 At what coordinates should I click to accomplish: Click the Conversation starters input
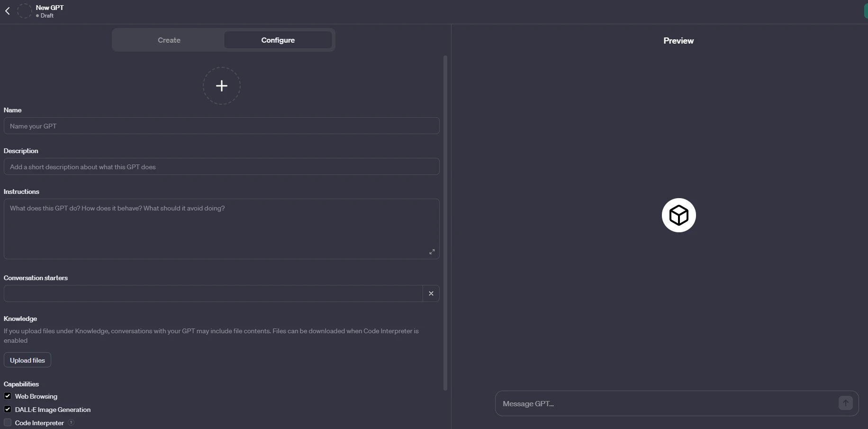[213, 293]
